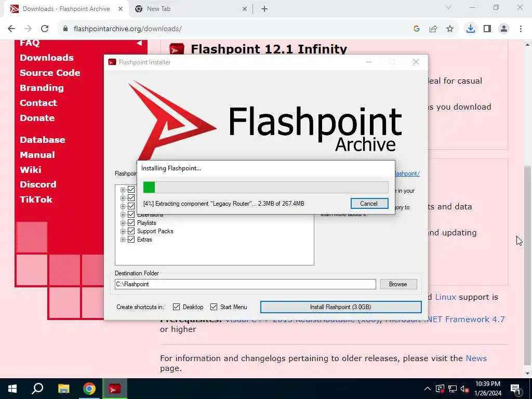Open Branding in the site sidebar
Viewport: 532px width, 399px height.
click(42, 88)
